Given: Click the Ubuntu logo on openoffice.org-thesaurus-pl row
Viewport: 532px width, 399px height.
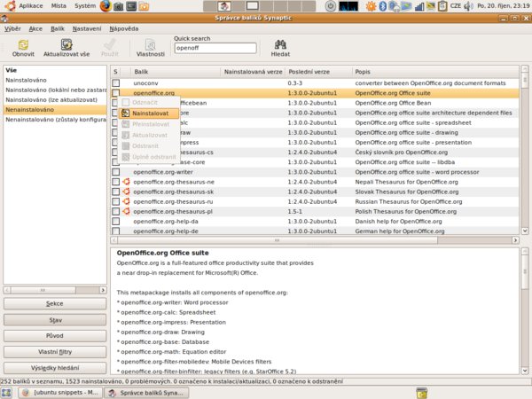Looking at the screenshot, I should [x=126, y=211].
